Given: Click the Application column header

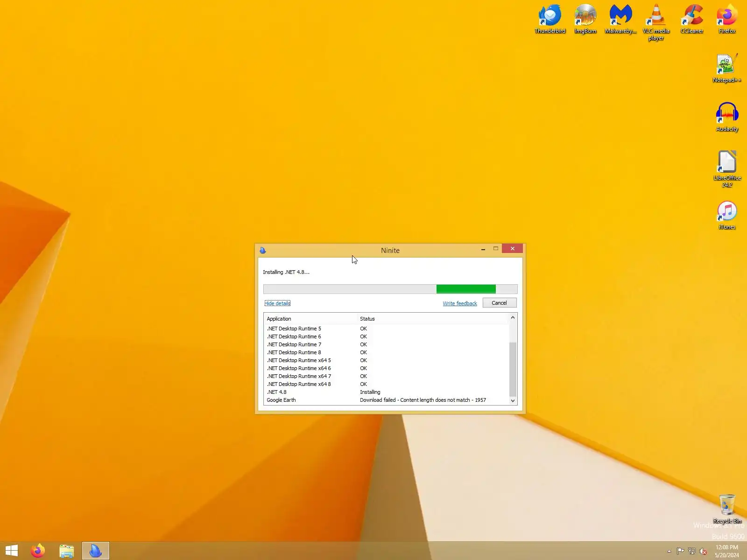Looking at the screenshot, I should click(x=310, y=319).
